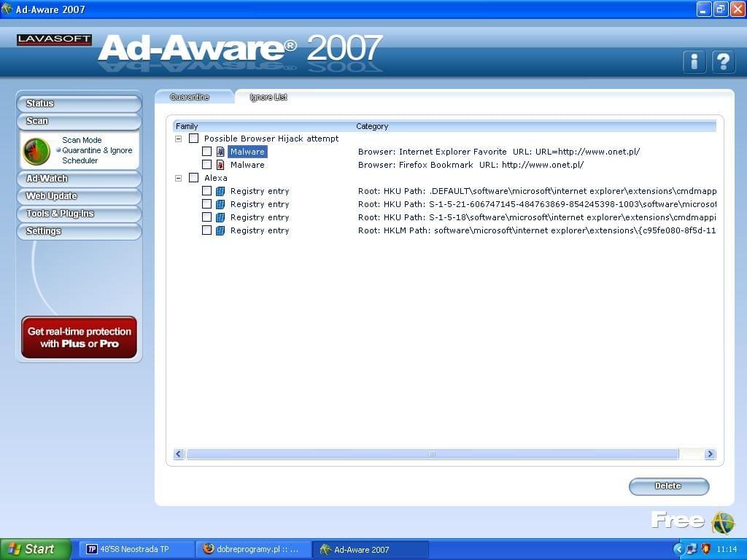The height and width of the screenshot is (560, 747).
Task: Click the Lavasoft logo
Action: (x=54, y=39)
